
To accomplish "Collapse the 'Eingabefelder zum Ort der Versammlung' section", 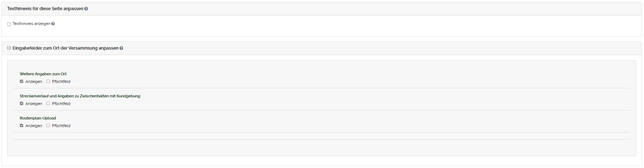I will tap(9, 48).
